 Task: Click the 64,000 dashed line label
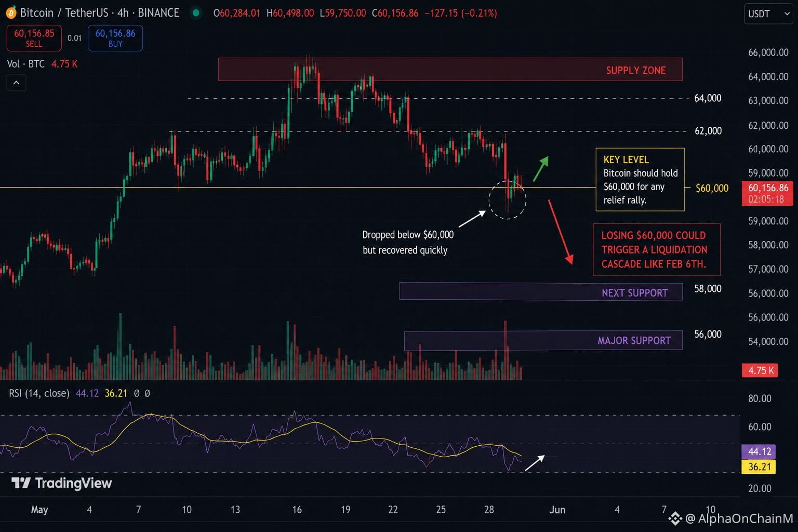coord(708,98)
